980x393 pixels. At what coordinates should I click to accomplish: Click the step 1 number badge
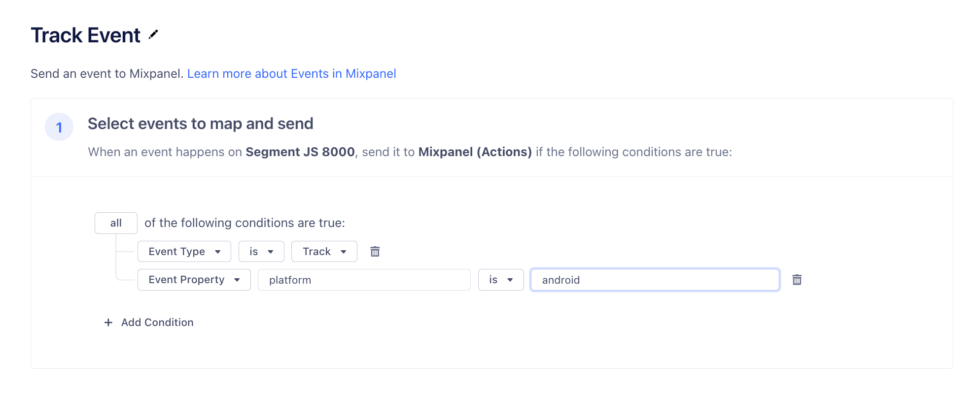59,127
